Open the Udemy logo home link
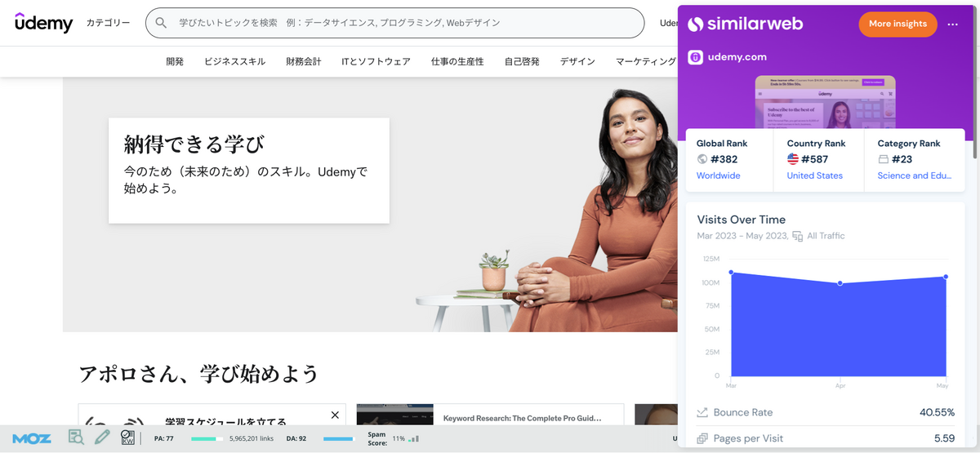 43,22
